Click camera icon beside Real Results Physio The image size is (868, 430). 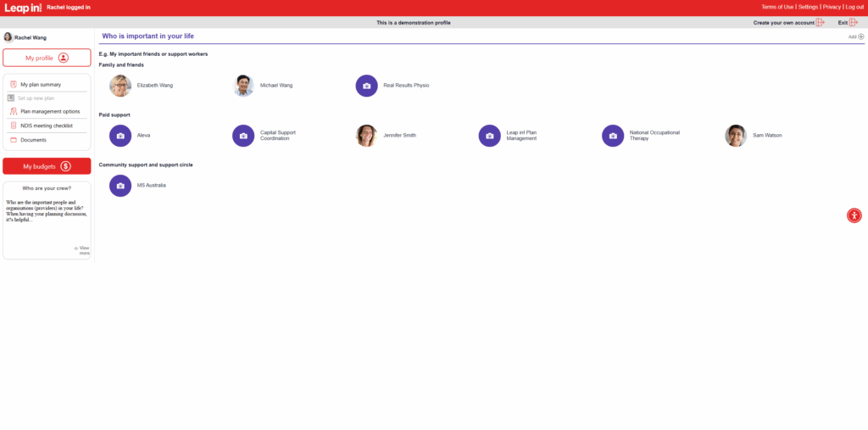[366, 86]
